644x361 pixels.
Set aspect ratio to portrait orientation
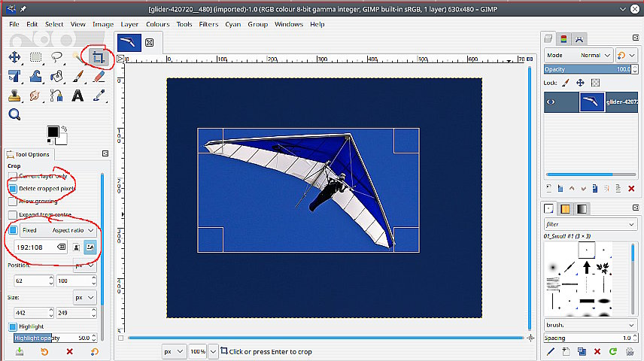77,247
